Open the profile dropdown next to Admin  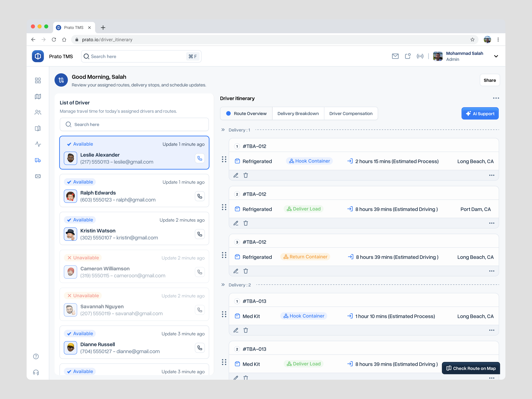(x=496, y=56)
